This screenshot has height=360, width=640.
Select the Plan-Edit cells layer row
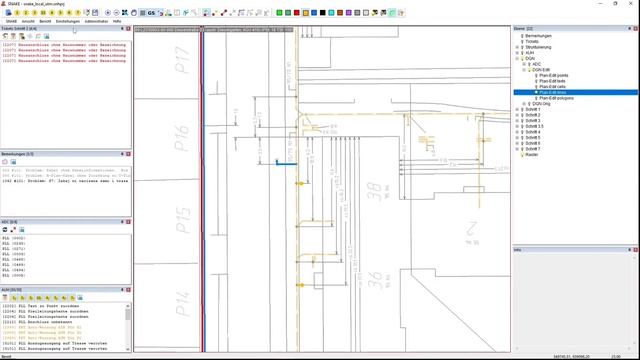552,87
